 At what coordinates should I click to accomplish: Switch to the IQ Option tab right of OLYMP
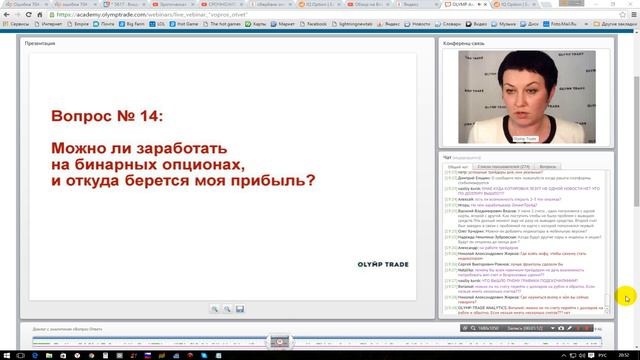coord(514,4)
